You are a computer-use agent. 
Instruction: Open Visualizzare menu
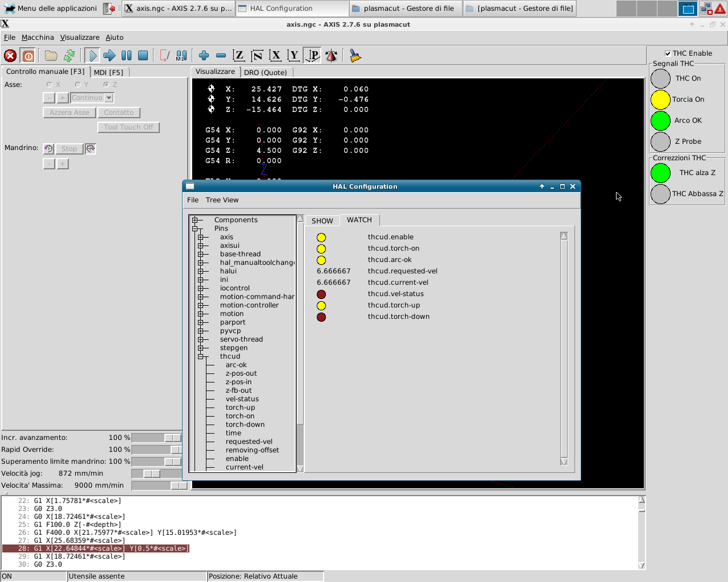(80, 38)
